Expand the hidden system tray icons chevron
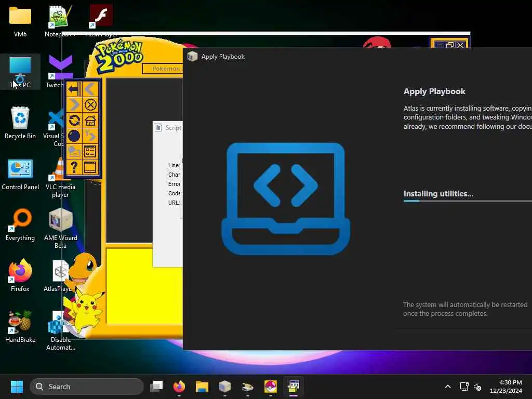Image resolution: width=532 pixels, height=399 pixels. pos(448,387)
